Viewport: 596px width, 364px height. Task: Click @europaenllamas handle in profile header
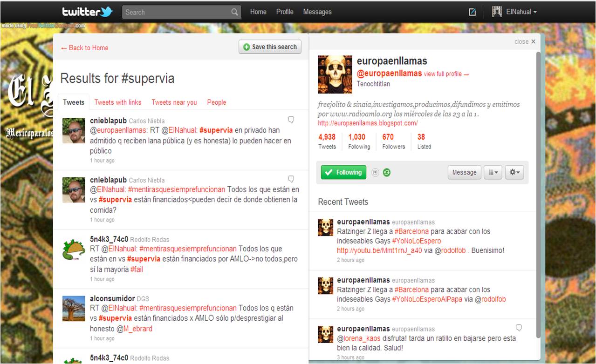click(x=389, y=74)
